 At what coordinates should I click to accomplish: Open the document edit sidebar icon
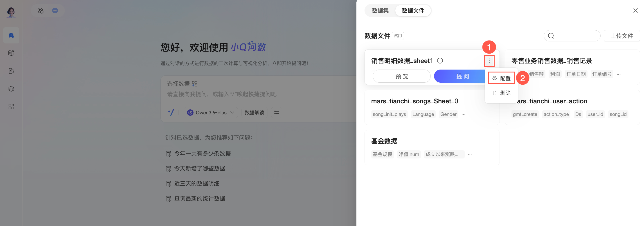tap(11, 71)
